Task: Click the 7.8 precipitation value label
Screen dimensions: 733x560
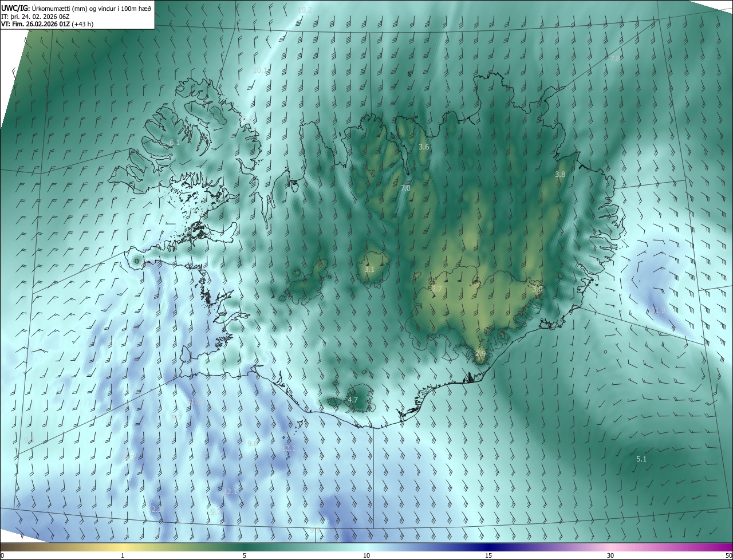Action: (614, 59)
